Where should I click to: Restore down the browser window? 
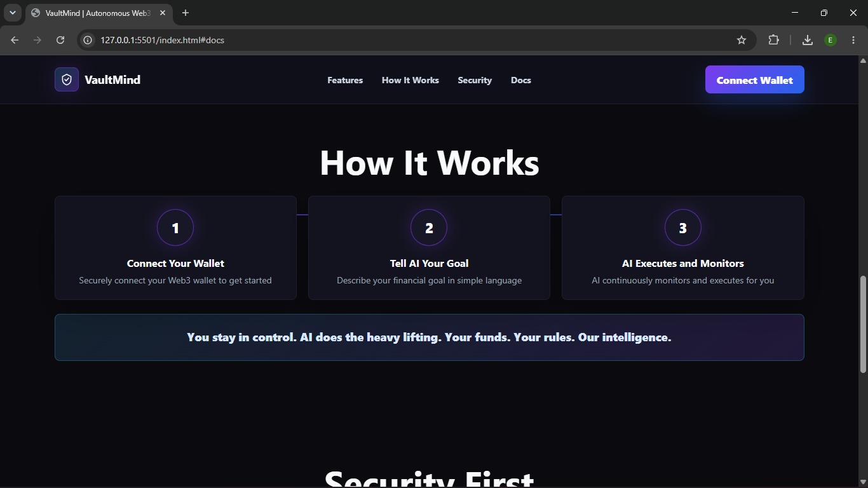[x=824, y=13]
